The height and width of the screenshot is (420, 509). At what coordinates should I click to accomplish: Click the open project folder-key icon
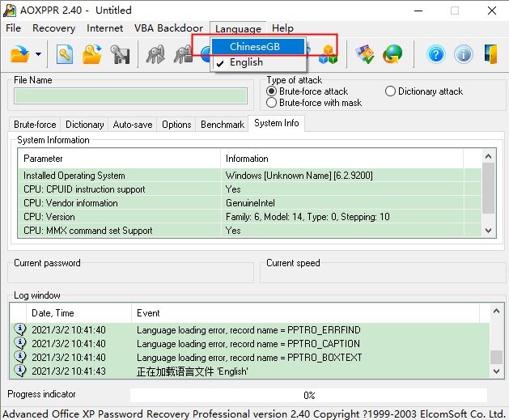point(92,54)
